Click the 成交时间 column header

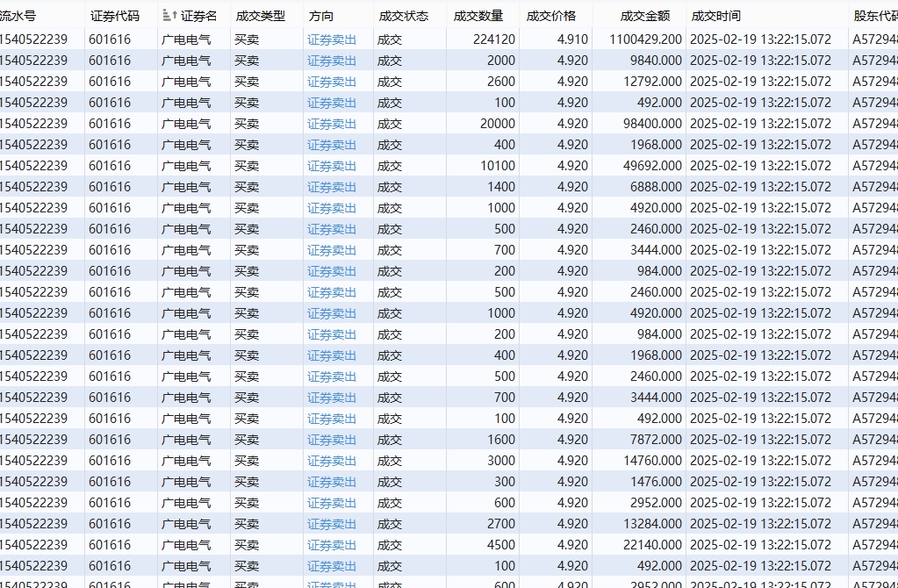point(715,16)
